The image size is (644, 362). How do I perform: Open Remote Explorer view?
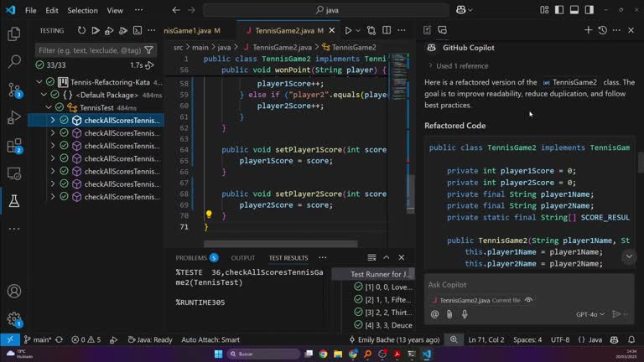click(x=14, y=173)
